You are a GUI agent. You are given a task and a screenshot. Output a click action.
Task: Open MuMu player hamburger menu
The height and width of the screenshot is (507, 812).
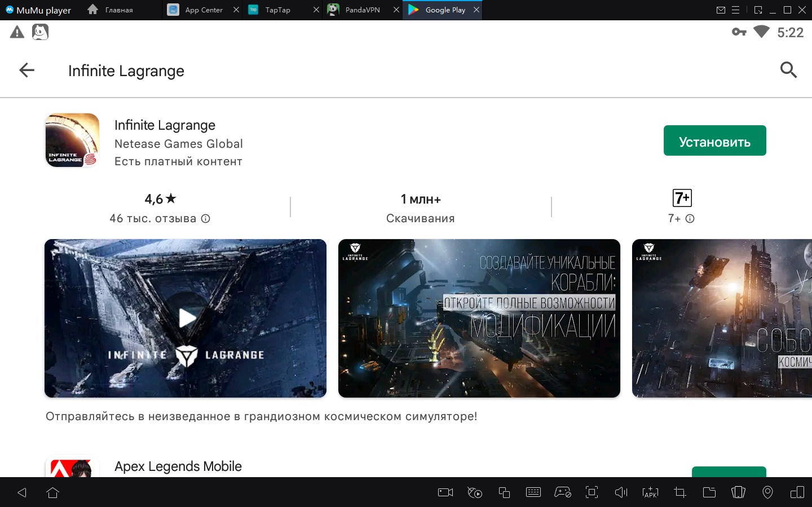coord(735,10)
